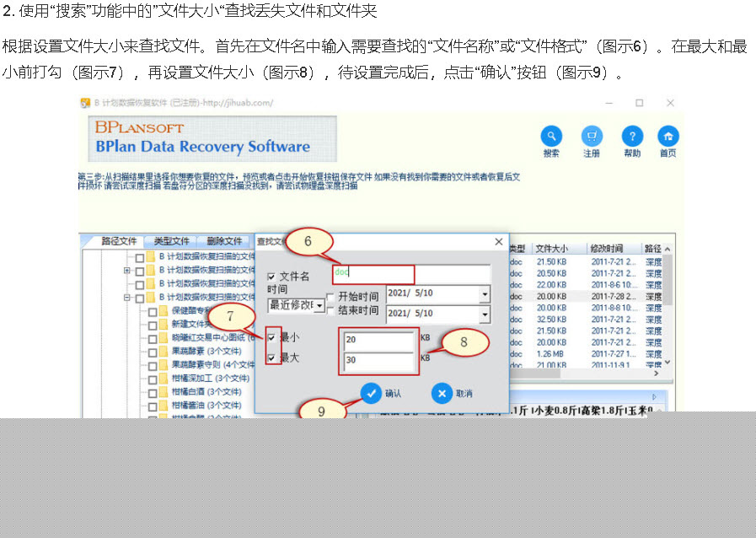Screen dimensions: 756x538
Task: Open the 搜索 search tool icon
Action: (551, 136)
